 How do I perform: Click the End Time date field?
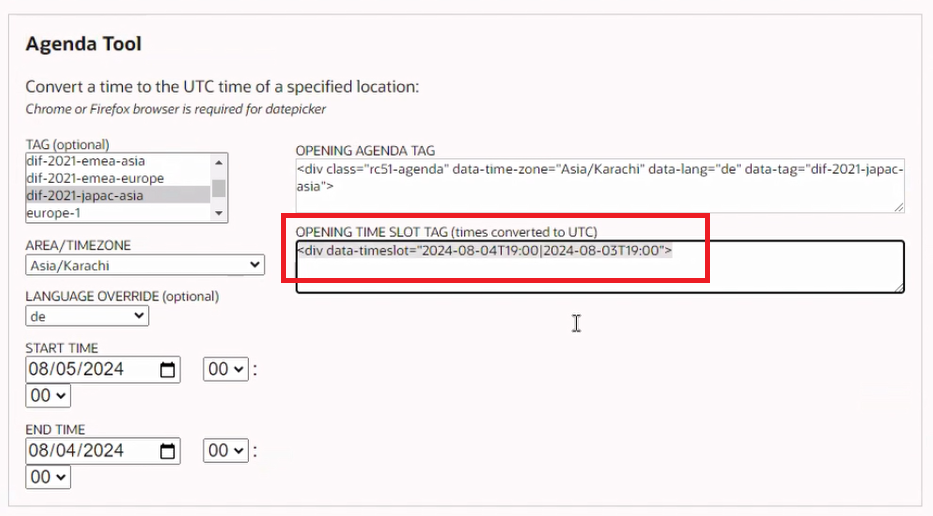[x=90, y=451]
